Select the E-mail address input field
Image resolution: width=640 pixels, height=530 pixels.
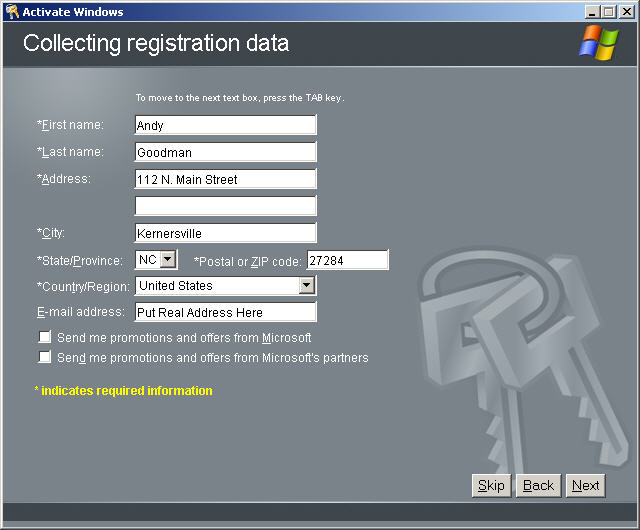tap(225, 312)
